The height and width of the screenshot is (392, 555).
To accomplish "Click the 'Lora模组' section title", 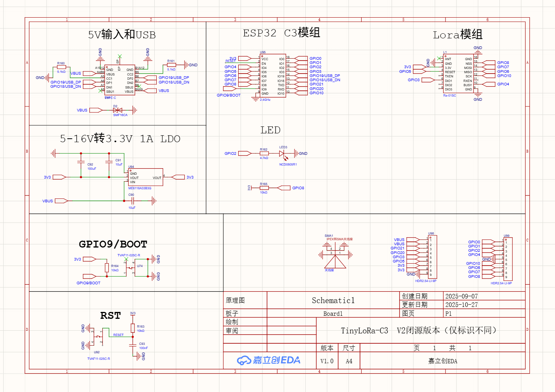I will coord(458,34).
